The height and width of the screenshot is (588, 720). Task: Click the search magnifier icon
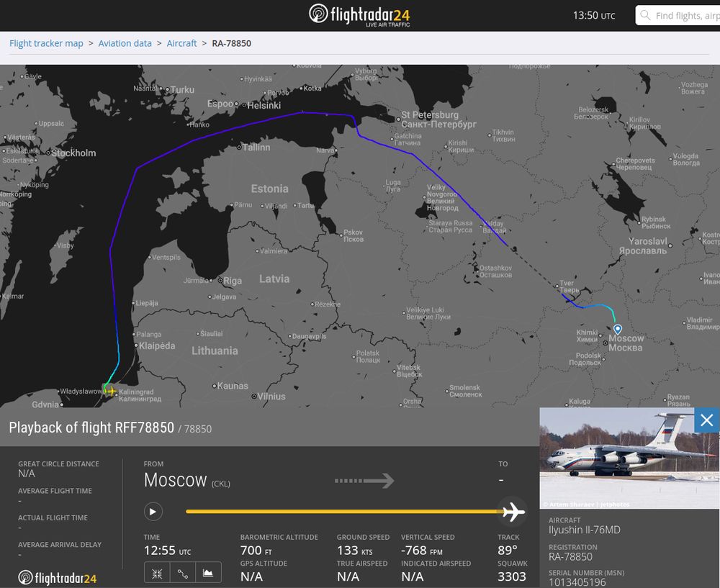click(645, 15)
